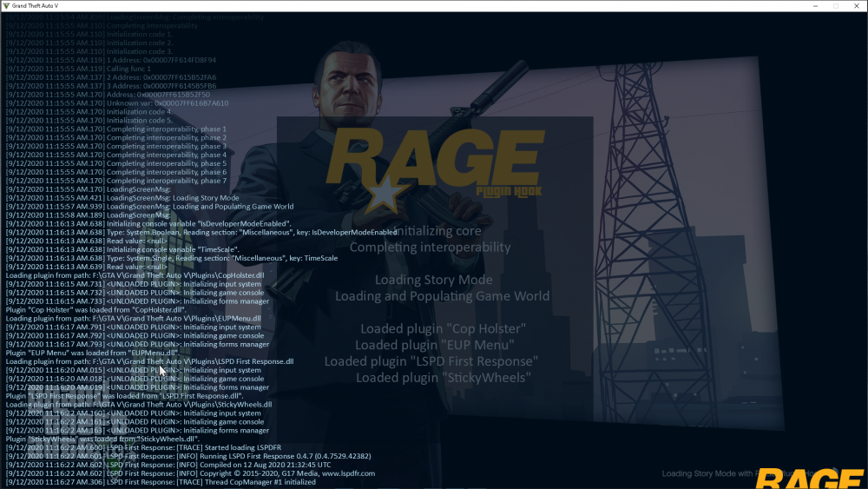The height and width of the screenshot is (489, 868).
Task: Click center overlay text "Loaded plugin "StickyWheels""
Action: click(444, 378)
